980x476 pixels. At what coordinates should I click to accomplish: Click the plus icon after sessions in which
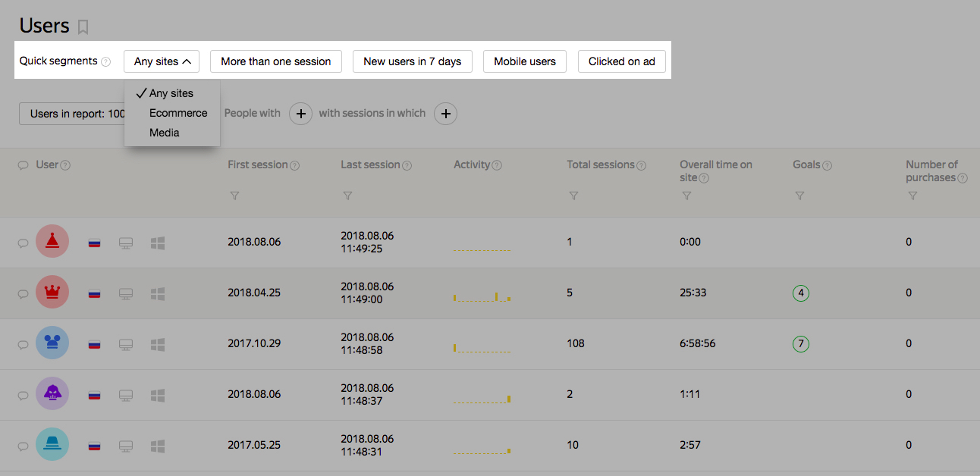point(445,114)
